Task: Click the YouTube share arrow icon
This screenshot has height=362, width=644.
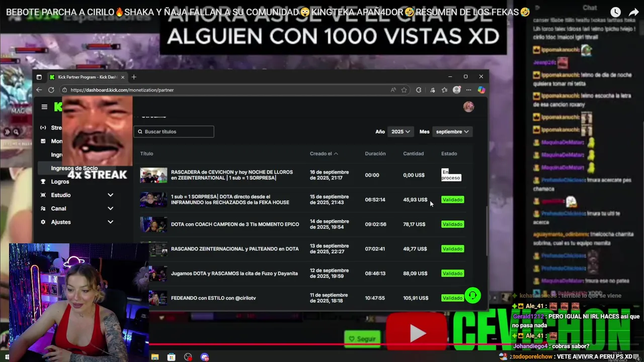Action: click(x=633, y=12)
